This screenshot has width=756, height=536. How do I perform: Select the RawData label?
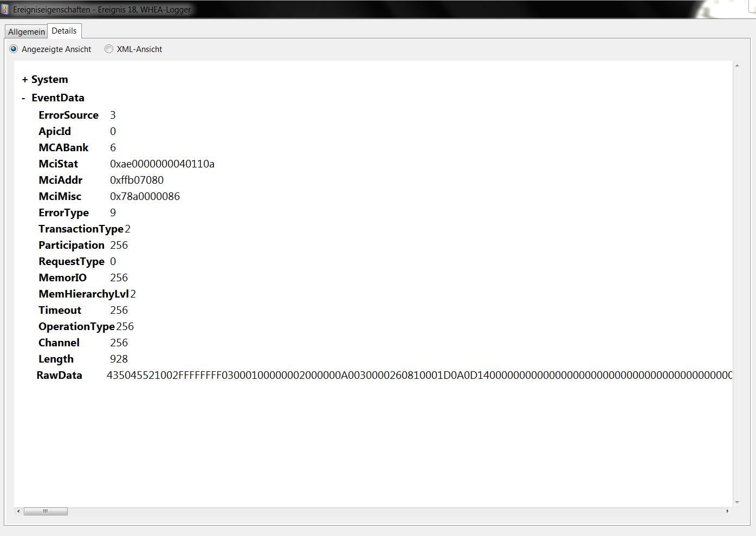pyautogui.click(x=60, y=375)
